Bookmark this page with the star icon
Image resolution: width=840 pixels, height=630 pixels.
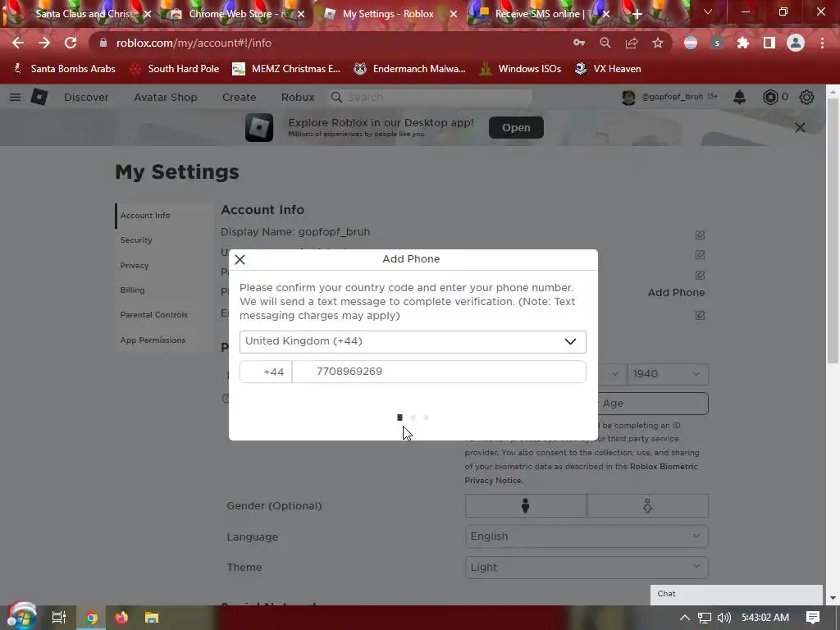658,43
